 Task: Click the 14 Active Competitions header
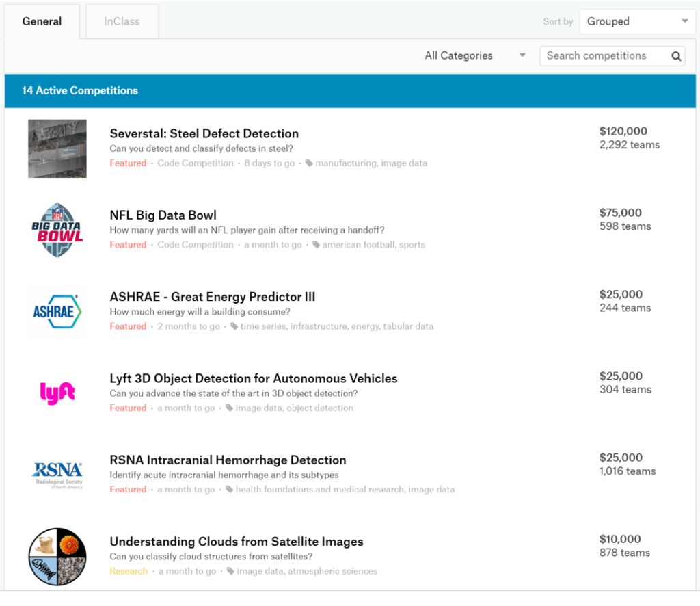point(80,91)
